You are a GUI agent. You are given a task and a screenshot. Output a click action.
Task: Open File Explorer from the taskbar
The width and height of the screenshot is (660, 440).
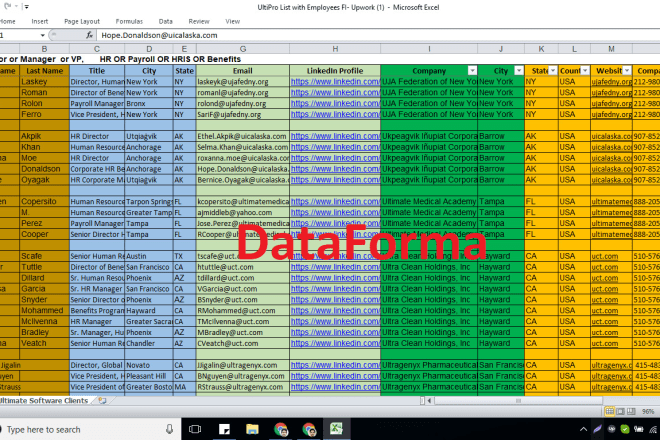pyautogui.click(x=252, y=429)
